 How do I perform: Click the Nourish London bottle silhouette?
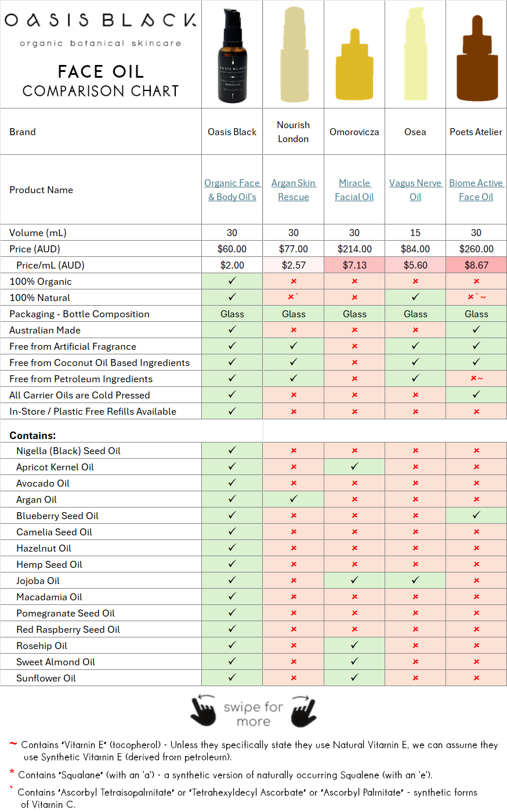pyautogui.click(x=294, y=55)
